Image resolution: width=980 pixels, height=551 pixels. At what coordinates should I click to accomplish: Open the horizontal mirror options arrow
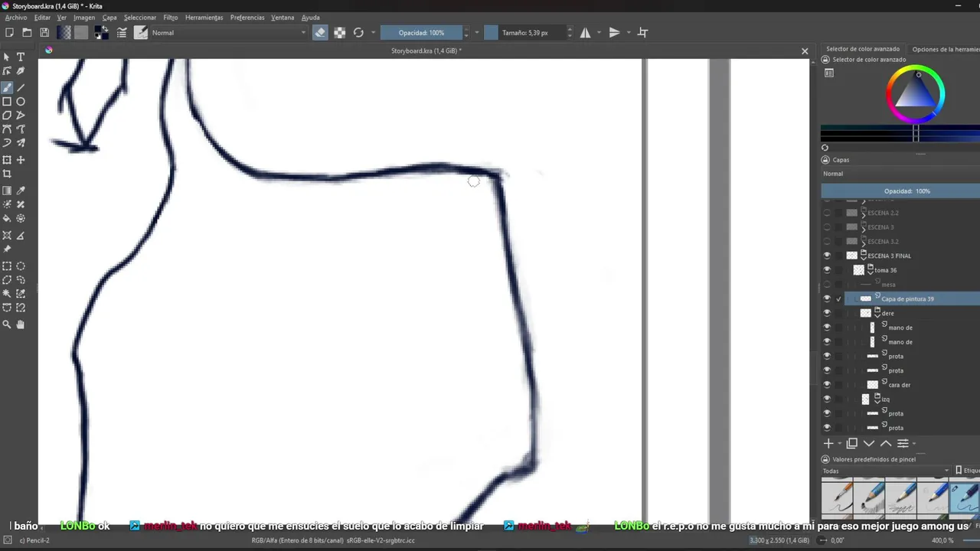point(599,33)
